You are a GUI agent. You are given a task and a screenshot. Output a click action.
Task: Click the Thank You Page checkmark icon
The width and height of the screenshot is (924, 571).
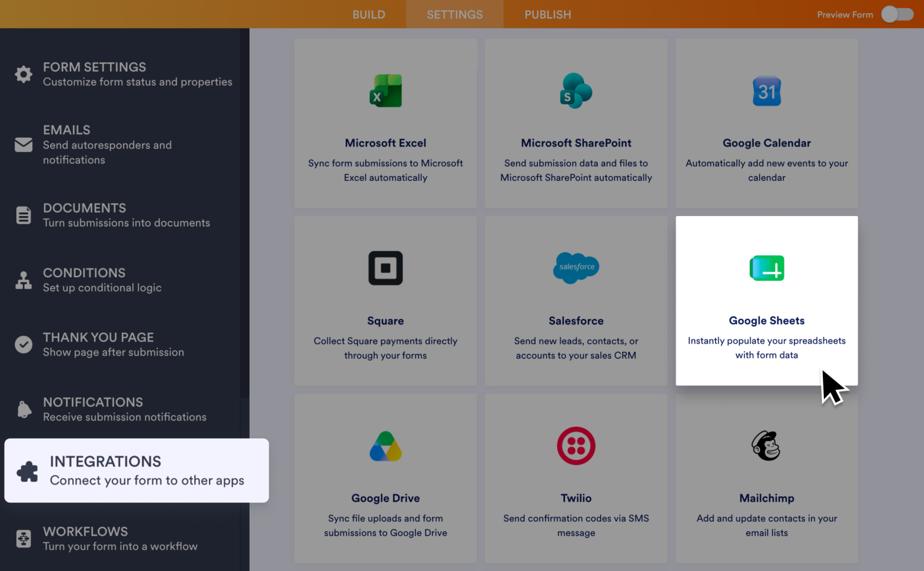click(24, 344)
